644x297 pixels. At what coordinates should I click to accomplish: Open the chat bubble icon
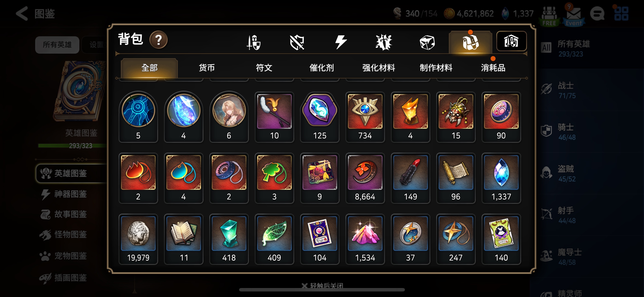[x=597, y=14]
